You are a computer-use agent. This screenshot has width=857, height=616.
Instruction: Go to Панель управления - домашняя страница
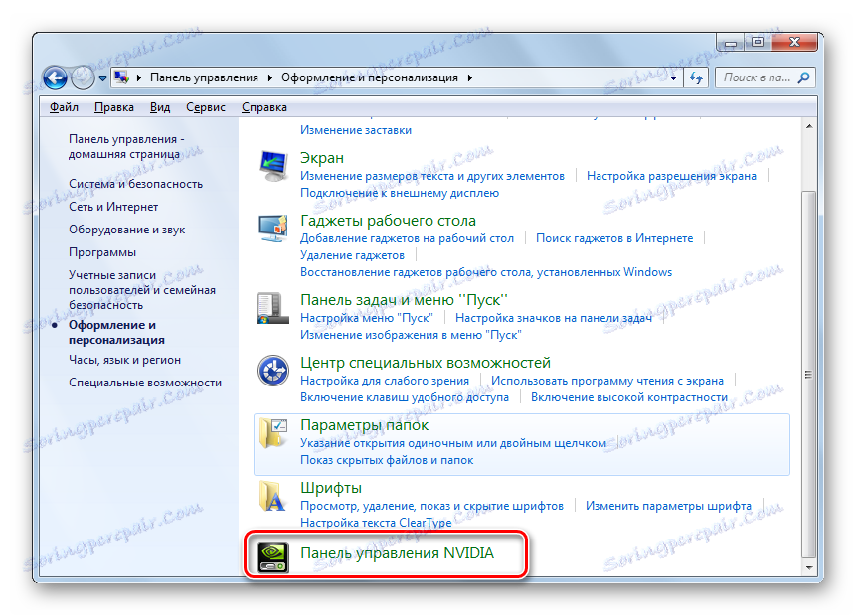coord(126,147)
